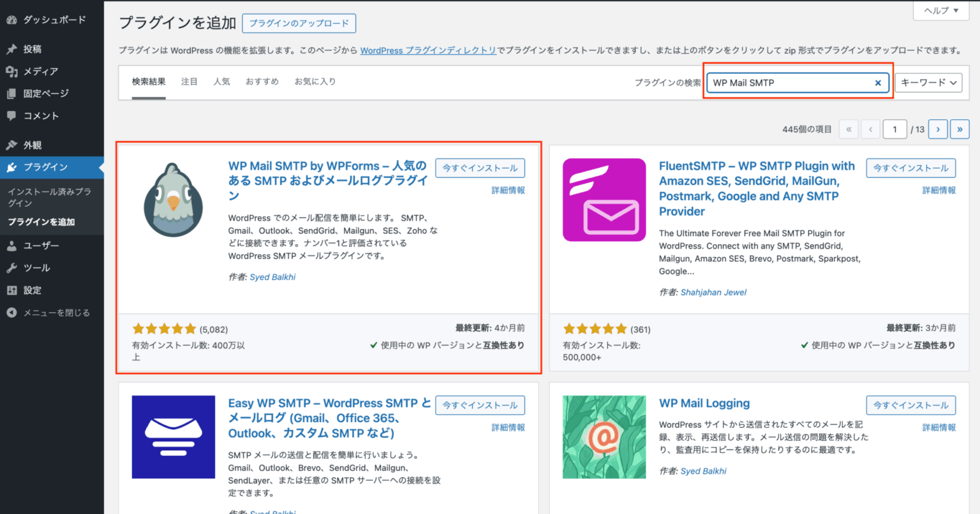Open 投稿 in the admin menu
This screenshot has height=514, width=980.
click(x=33, y=49)
